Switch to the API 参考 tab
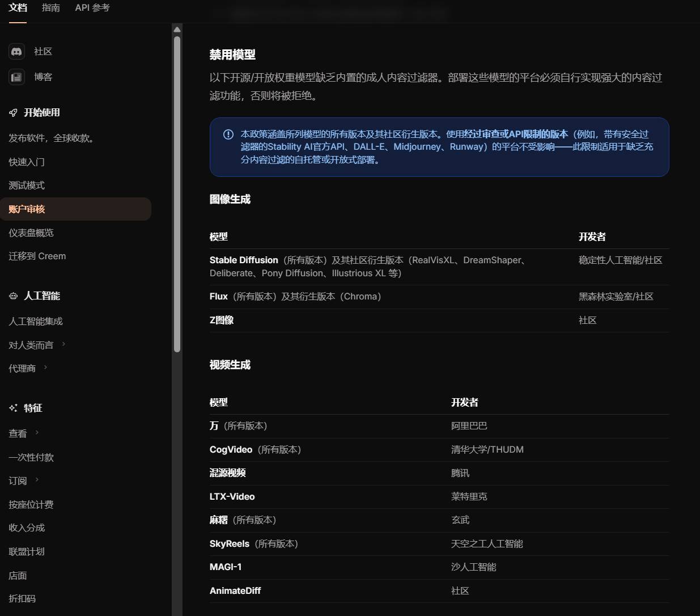700x616 pixels. pos(92,8)
